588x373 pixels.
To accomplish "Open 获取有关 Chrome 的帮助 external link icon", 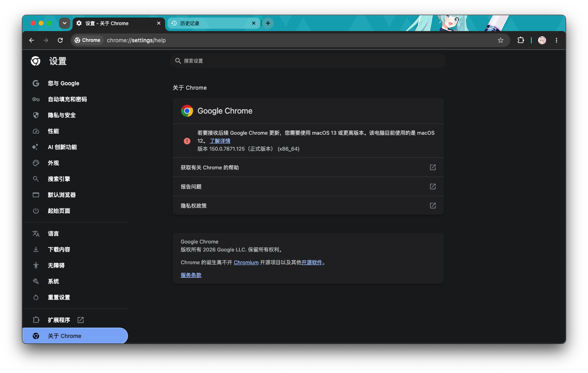I will [x=433, y=167].
